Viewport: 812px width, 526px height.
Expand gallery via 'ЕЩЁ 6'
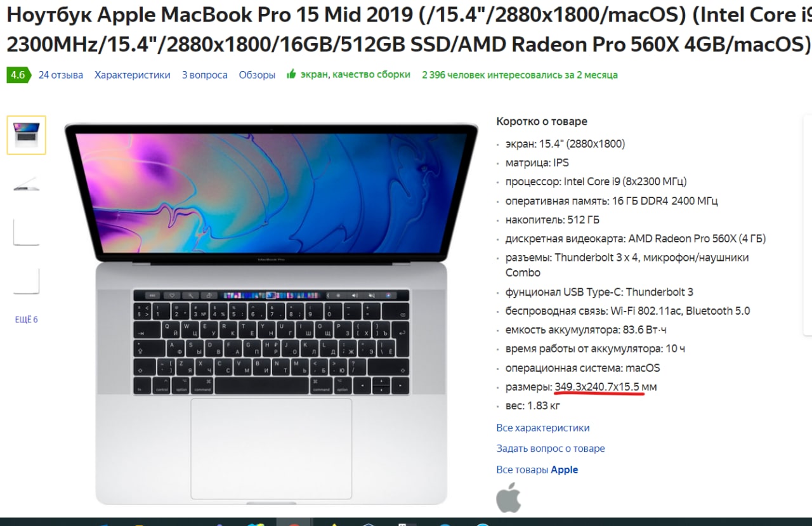click(27, 320)
